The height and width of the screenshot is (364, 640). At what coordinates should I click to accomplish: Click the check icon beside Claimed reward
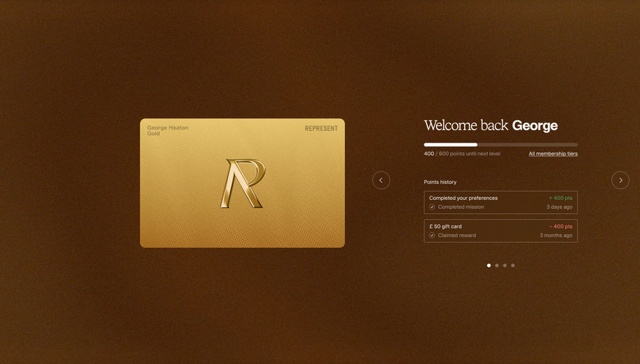click(432, 235)
